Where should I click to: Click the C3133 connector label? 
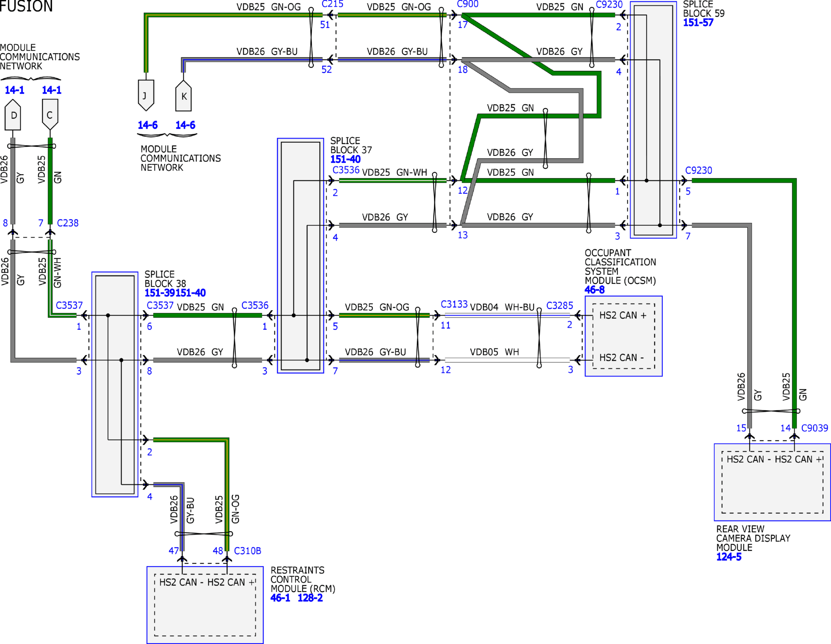(454, 304)
